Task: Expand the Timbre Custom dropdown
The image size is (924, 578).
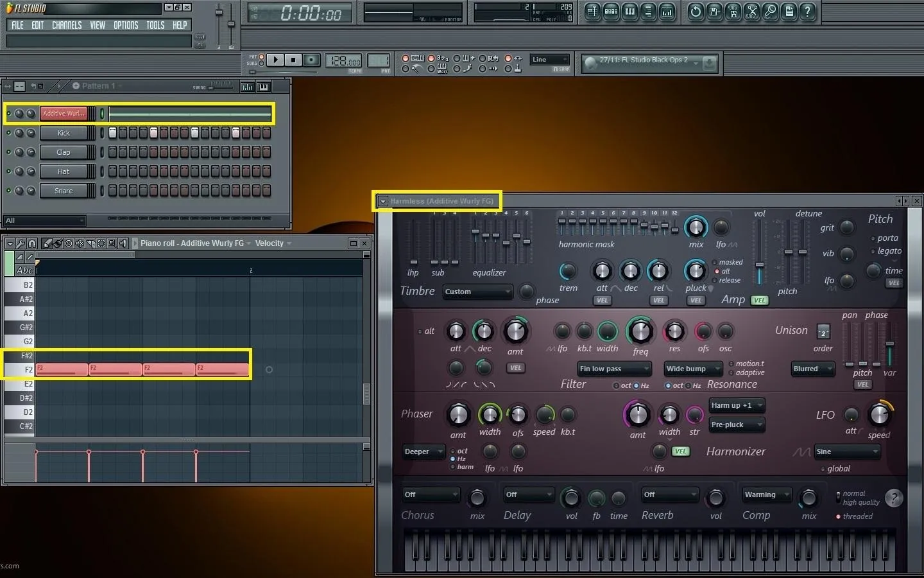Action: tap(478, 292)
